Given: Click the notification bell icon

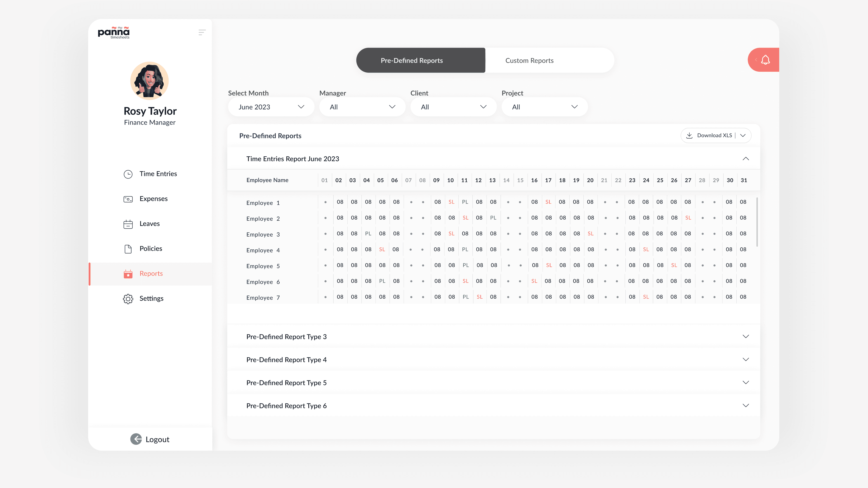Looking at the screenshot, I should 765,60.
